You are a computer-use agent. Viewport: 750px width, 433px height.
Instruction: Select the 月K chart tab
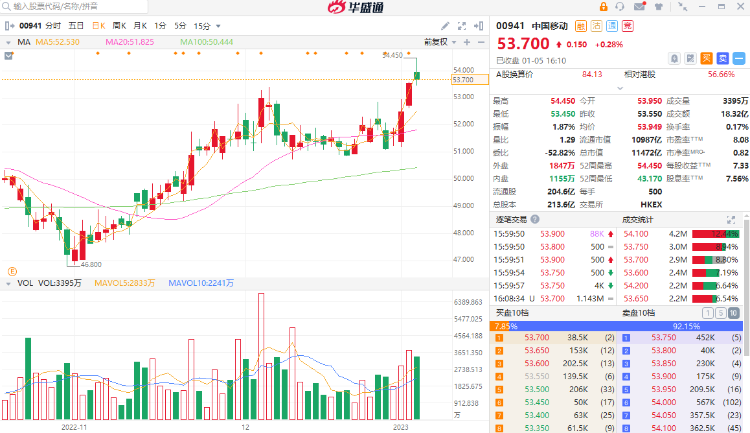tap(140, 26)
